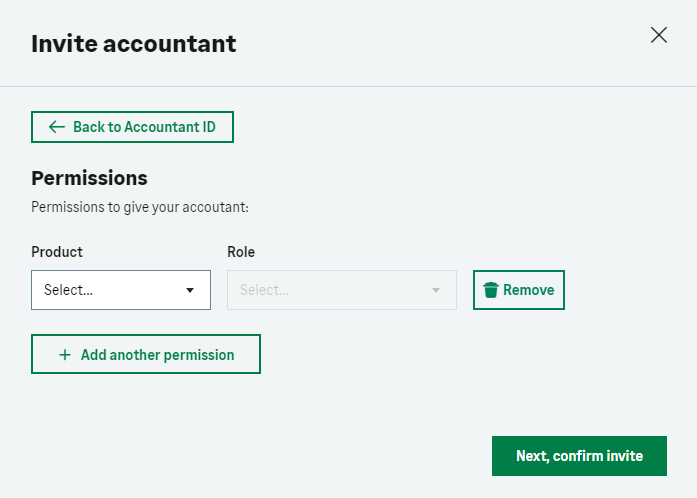Open the Product select dropdown
The width and height of the screenshot is (697, 498).
click(x=121, y=290)
